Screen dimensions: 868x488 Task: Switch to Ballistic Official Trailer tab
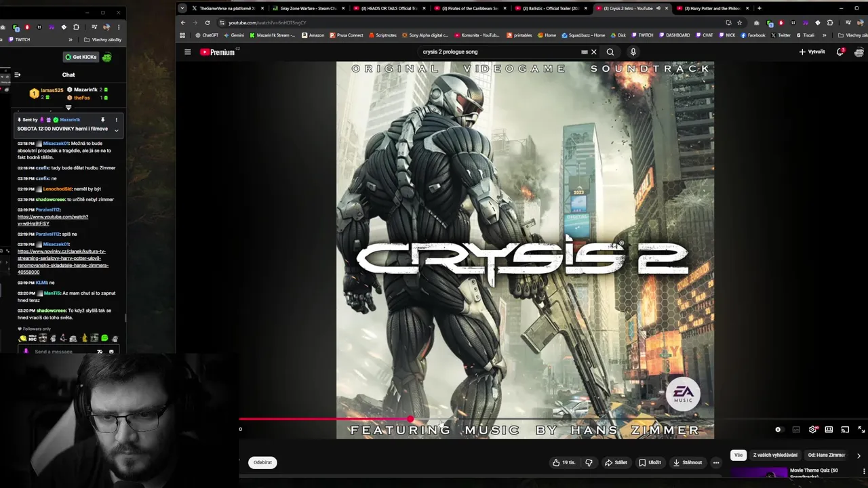pos(551,8)
